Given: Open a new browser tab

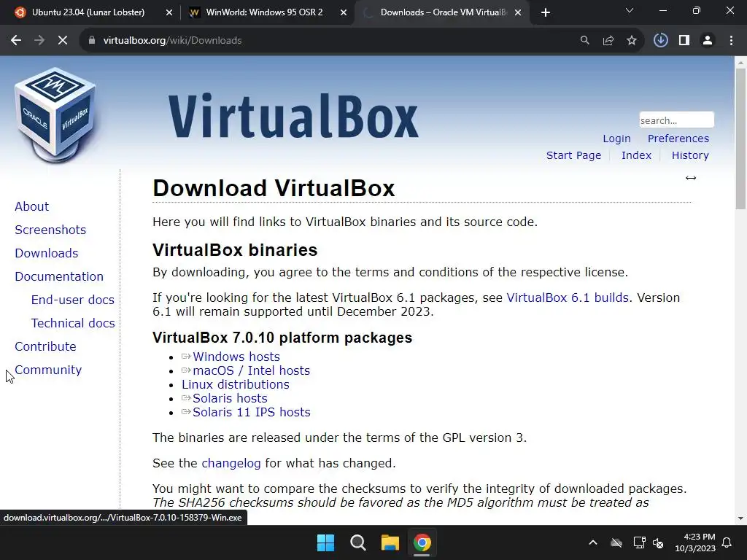Looking at the screenshot, I should (546, 12).
